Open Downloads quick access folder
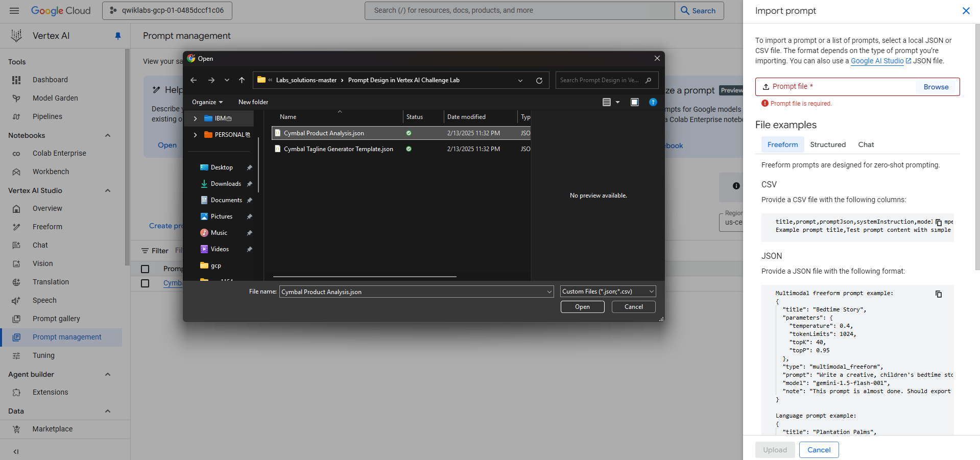The image size is (980, 460). (x=226, y=184)
